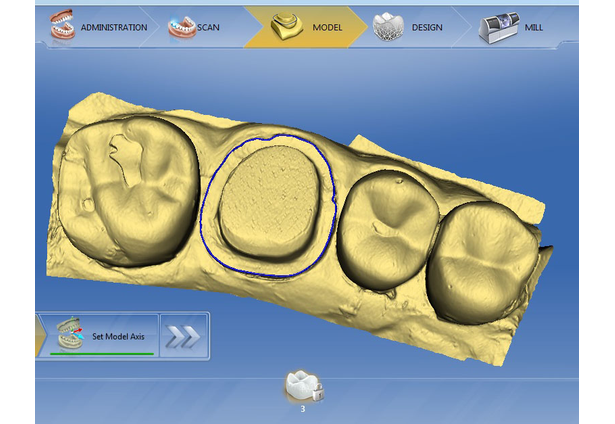This screenshot has width=615, height=424.
Task: Select the MODEL phase tab
Action: 306,27
